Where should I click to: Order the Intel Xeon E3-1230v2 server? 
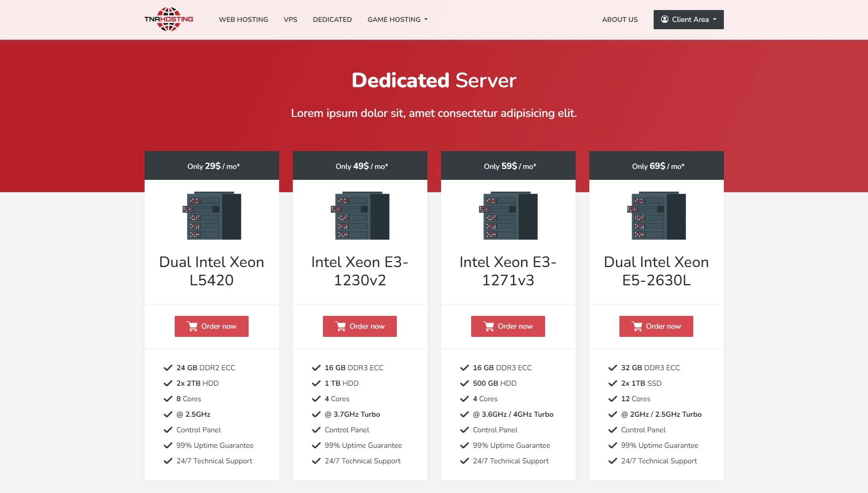[359, 326]
